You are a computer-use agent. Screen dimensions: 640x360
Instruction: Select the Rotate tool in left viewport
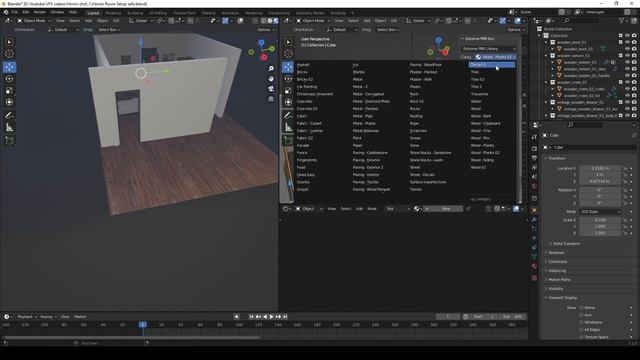pyautogui.click(x=9, y=79)
